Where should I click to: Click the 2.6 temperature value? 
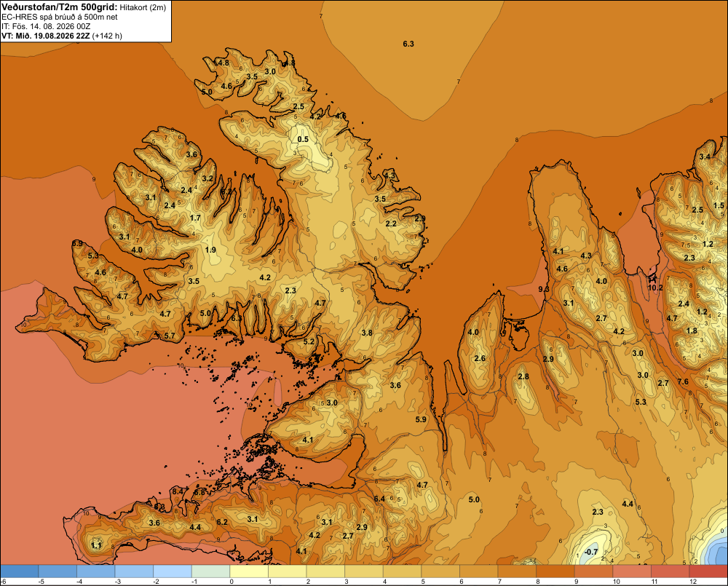(480, 358)
